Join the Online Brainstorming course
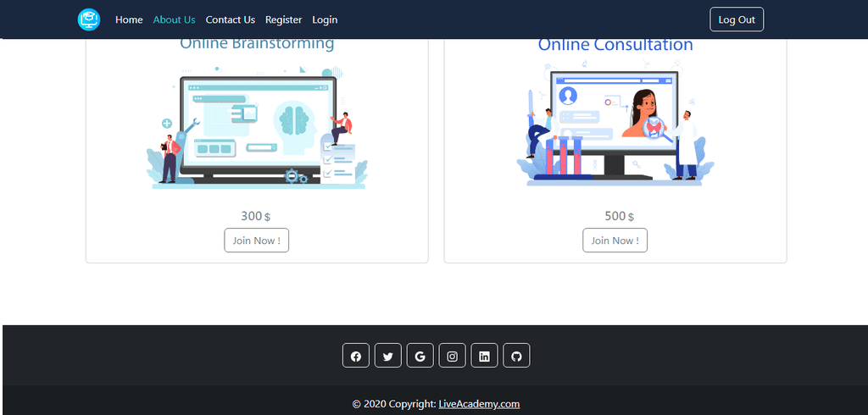The height and width of the screenshot is (415, 868). (256, 241)
